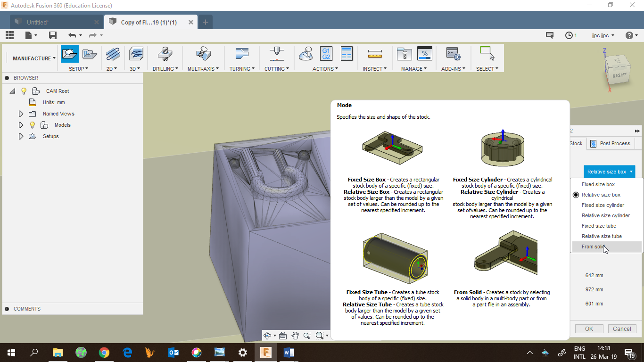Image resolution: width=644 pixels, height=362 pixels.
Task: Click the New Setup icon in toolbar
Action: [70, 54]
